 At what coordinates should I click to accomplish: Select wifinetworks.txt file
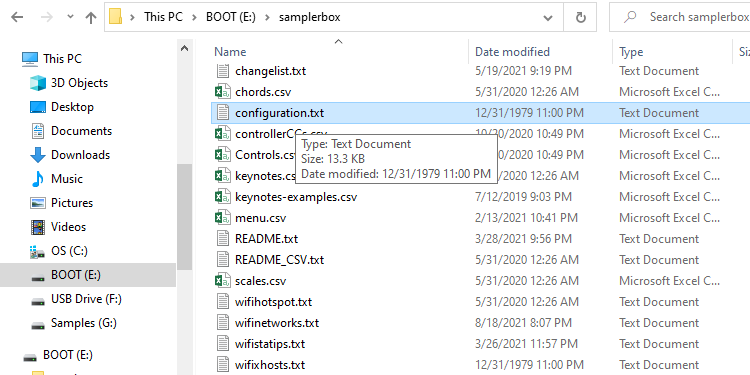(277, 323)
